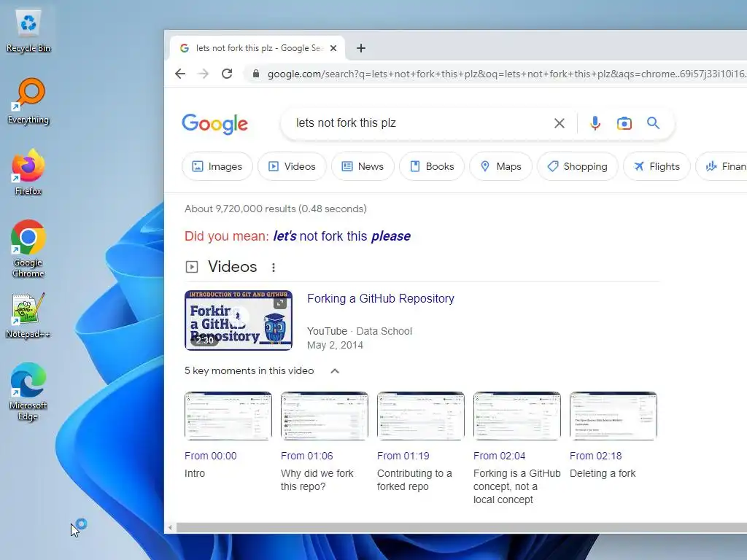Open 'Forking is a GitHub concept' thumbnail
Image resolution: width=747 pixels, height=560 pixels.
coord(517,416)
